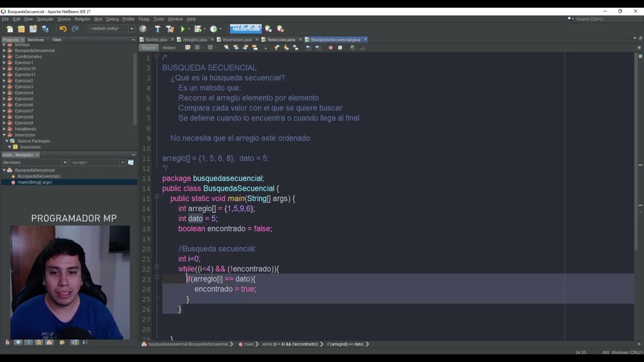Click busquedasecuencial.BusquedaSecuencial breadcrumb
The width and height of the screenshot is (644, 362).
[x=188, y=344]
